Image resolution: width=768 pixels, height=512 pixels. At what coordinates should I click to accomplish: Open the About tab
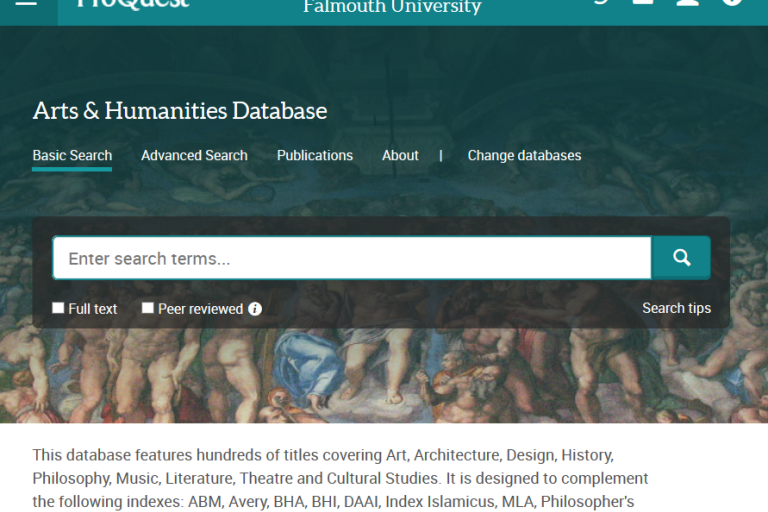pos(400,156)
